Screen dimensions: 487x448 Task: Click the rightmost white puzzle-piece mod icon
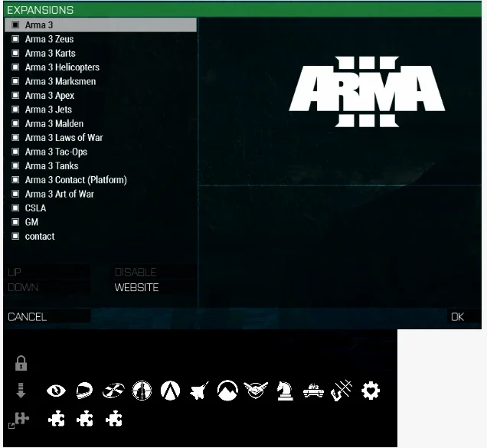tap(113, 418)
